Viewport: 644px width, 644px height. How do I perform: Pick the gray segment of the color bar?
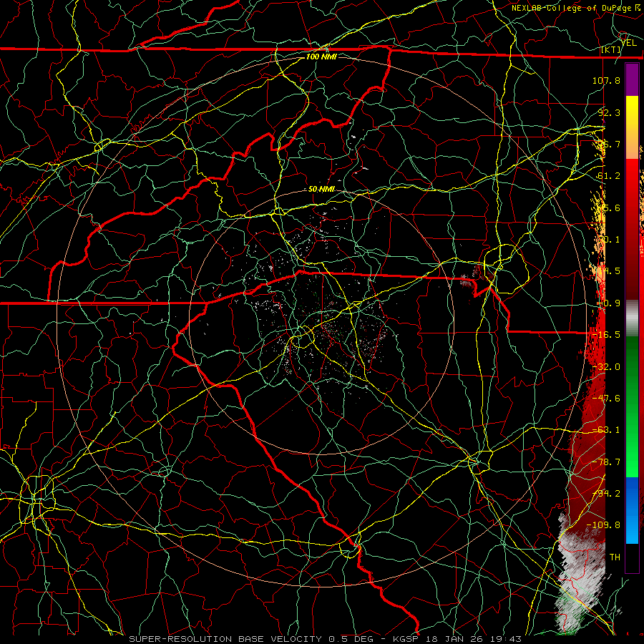(632, 318)
